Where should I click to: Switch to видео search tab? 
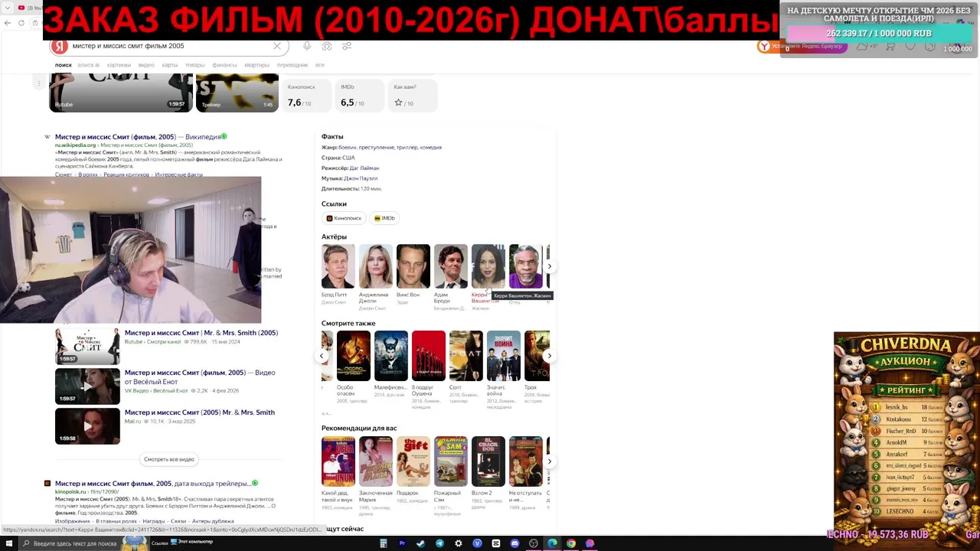tap(146, 65)
